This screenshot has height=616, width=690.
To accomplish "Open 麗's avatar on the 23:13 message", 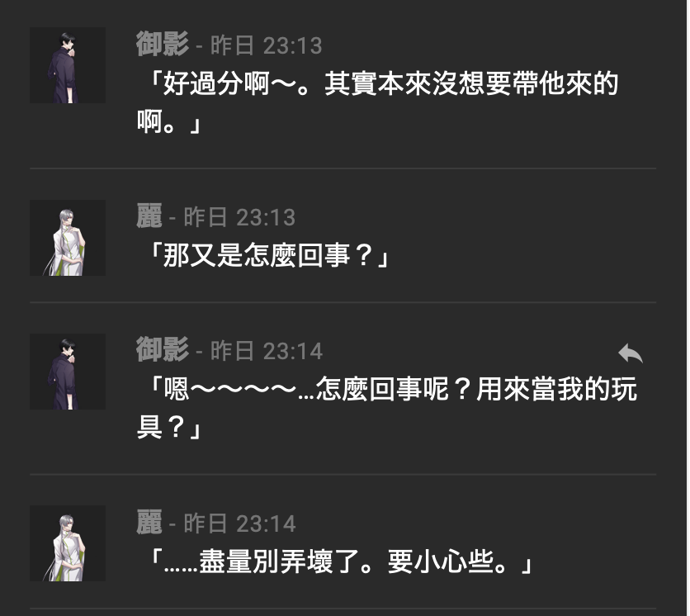I will click(x=68, y=238).
